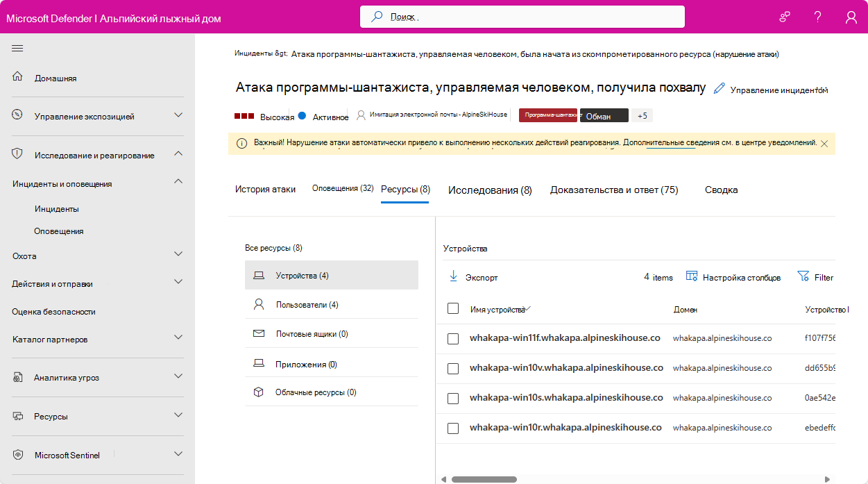868x484 pixels.
Task: Go to Оценка безопасности
Action: (x=54, y=312)
